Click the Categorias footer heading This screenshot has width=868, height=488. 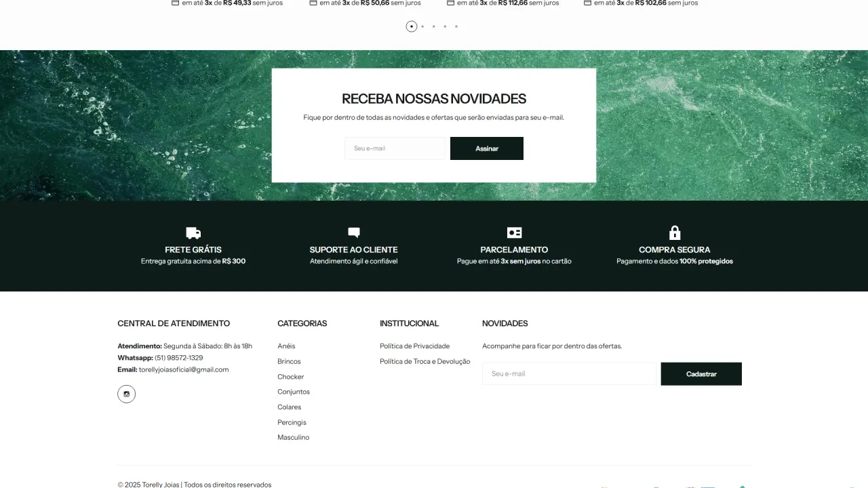[302, 323]
